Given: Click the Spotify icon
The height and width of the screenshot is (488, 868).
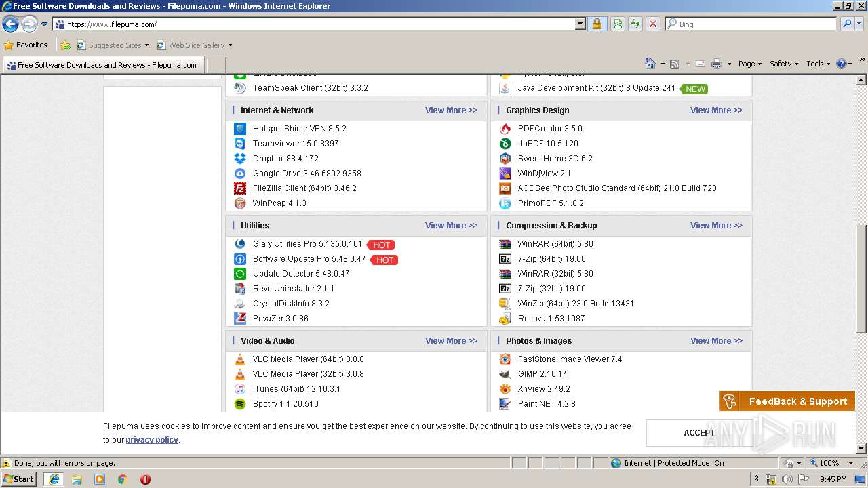Looking at the screenshot, I should (x=240, y=404).
